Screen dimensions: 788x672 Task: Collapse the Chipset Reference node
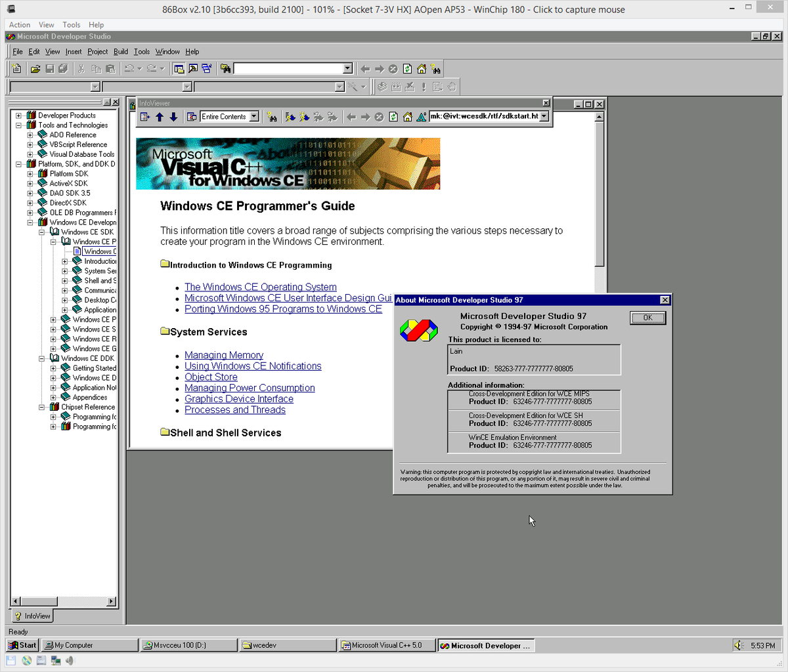[41, 407]
